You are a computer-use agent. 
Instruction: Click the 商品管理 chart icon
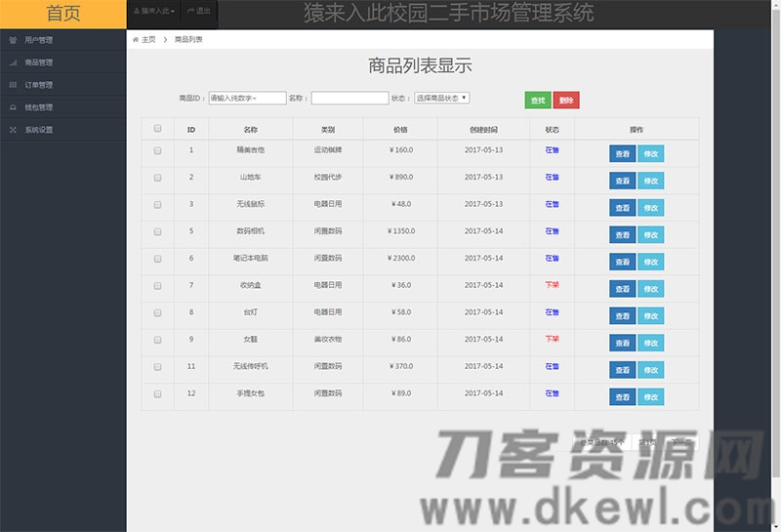point(13,62)
